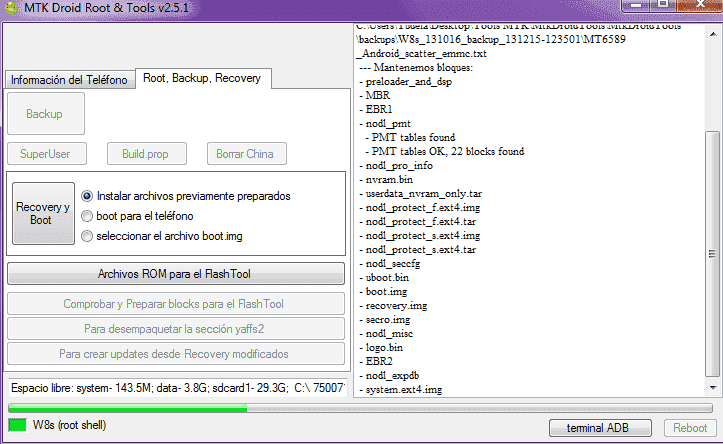
Task: Click 'recovery.img' log entry
Action: point(396,306)
